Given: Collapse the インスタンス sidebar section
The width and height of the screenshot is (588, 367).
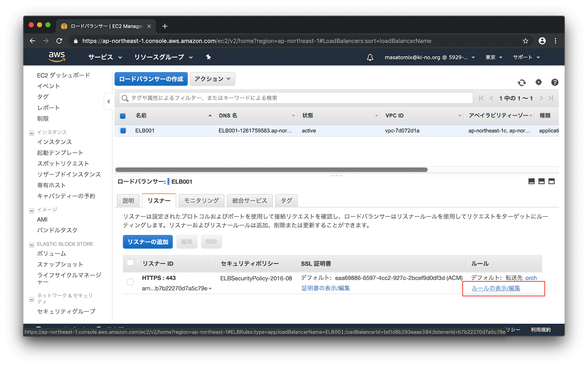Looking at the screenshot, I should point(32,133).
